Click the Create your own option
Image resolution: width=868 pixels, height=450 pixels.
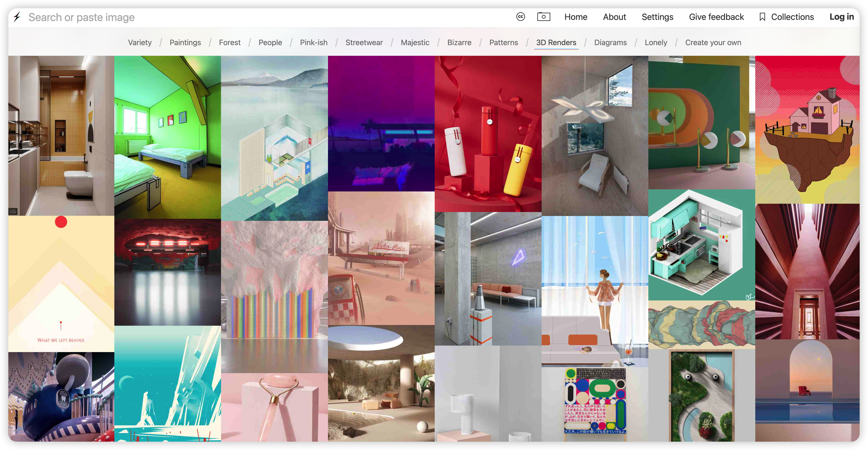[x=713, y=42]
